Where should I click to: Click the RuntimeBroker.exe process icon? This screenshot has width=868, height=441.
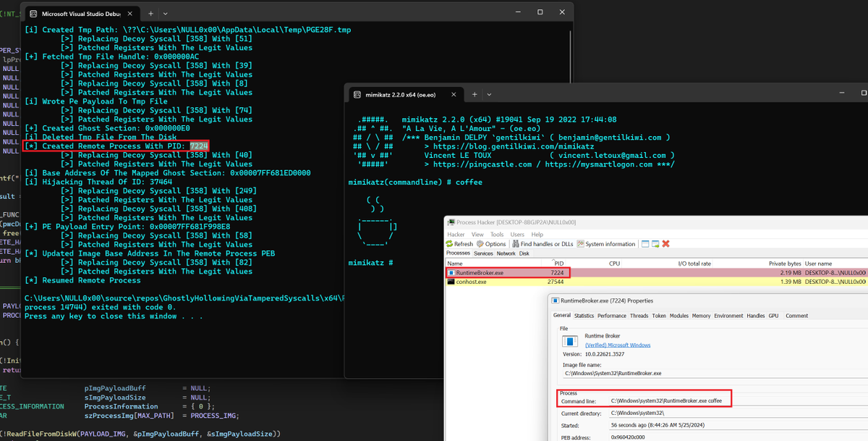point(451,273)
